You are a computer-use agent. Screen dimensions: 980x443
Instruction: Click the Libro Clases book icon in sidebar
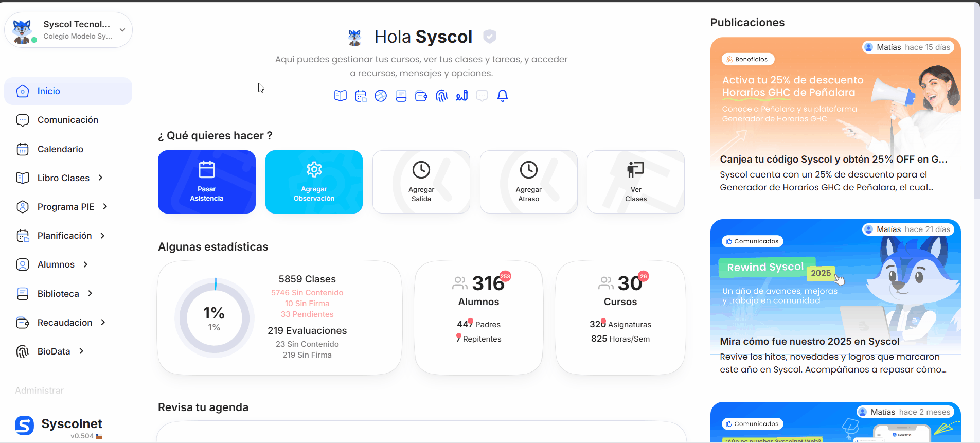(x=23, y=178)
